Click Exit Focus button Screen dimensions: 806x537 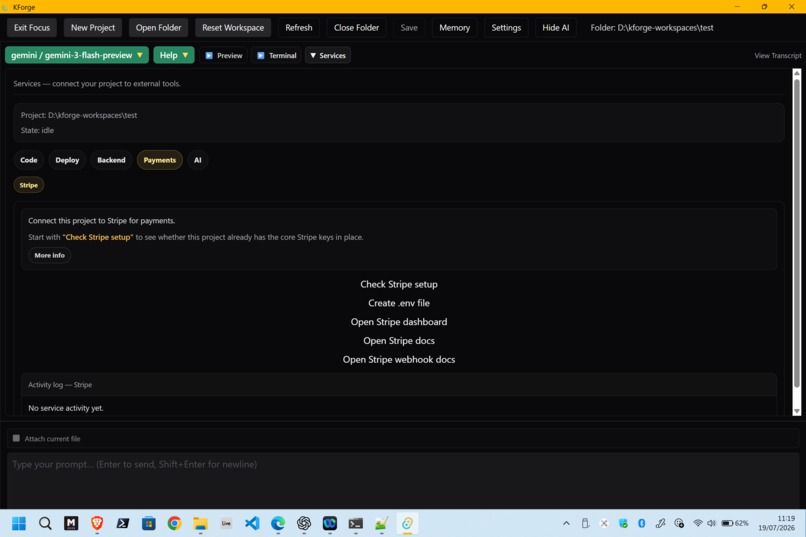32,28
